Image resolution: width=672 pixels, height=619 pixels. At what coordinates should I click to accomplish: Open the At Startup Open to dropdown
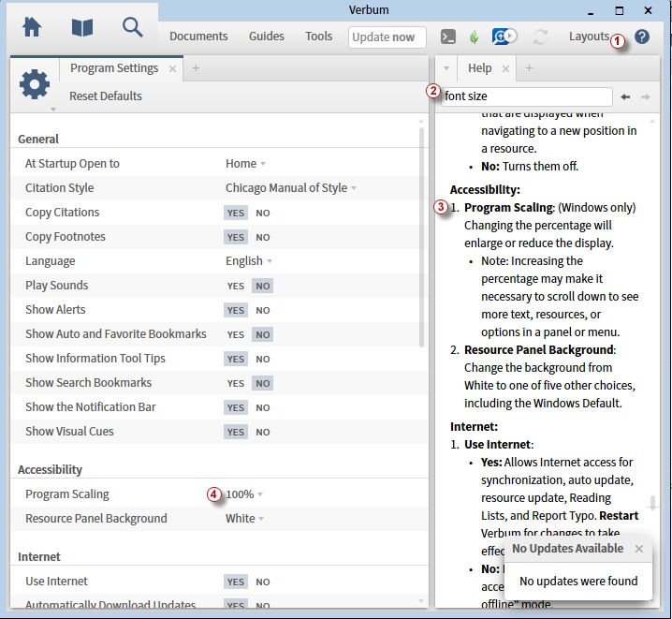pyautogui.click(x=245, y=164)
